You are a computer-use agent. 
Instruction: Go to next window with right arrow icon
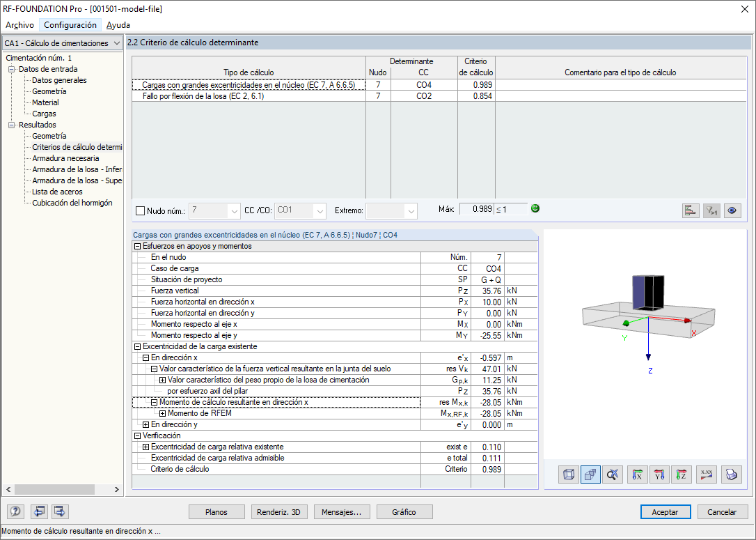click(60, 511)
